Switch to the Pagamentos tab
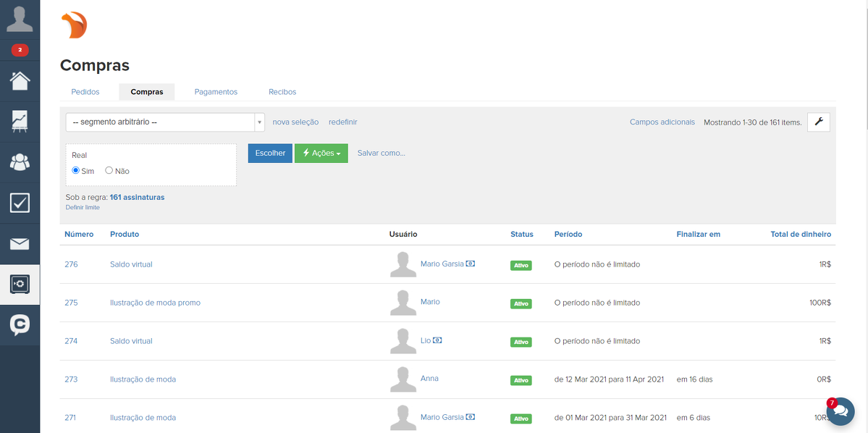The height and width of the screenshot is (433, 868). tap(216, 92)
